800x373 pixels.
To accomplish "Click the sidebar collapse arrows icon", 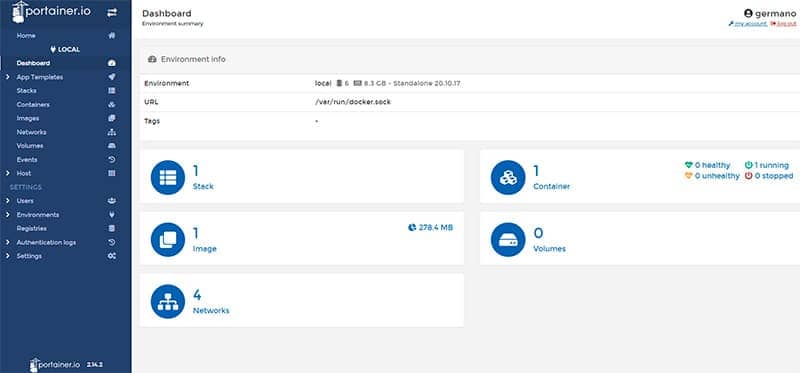I will (112, 13).
